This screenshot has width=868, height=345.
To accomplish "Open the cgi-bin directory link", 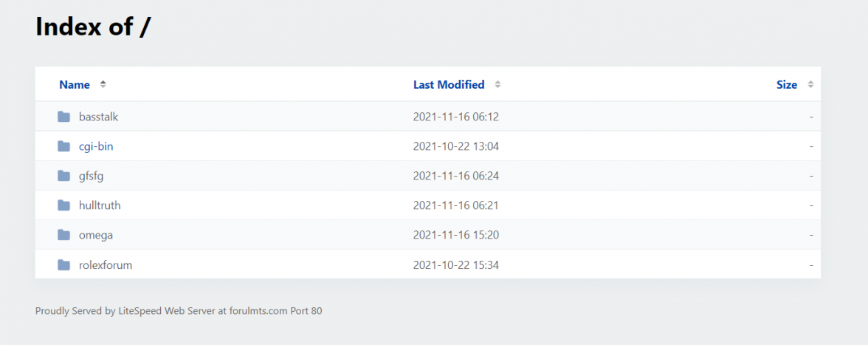I will (96, 146).
